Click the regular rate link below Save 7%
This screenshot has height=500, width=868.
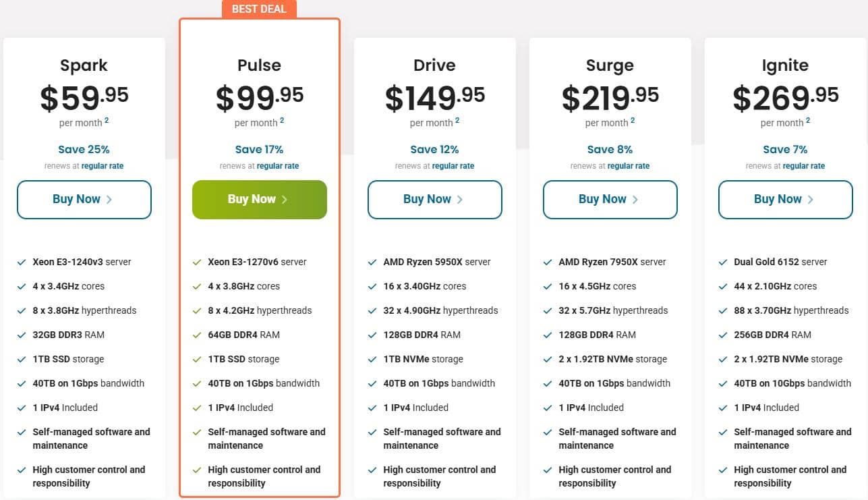[804, 166]
